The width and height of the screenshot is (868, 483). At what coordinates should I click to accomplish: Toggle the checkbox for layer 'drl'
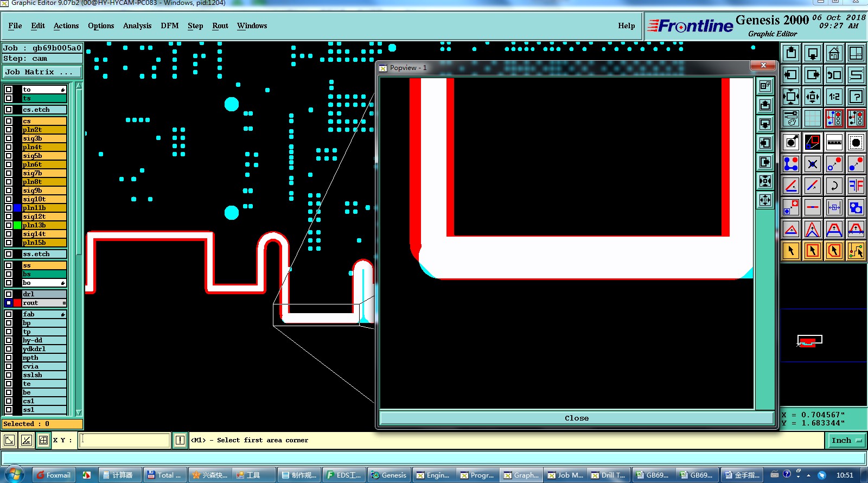pyautogui.click(x=9, y=294)
